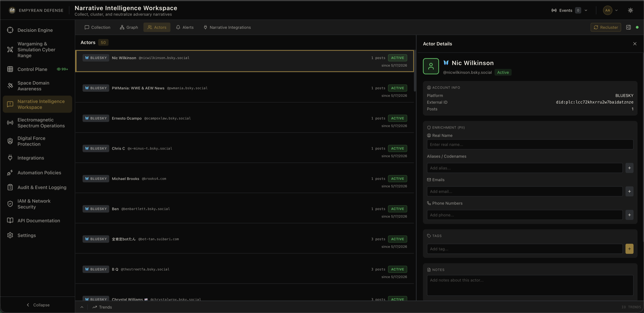Switch to the Collection tab
Screen dimensions: 644x313
coord(97,27)
